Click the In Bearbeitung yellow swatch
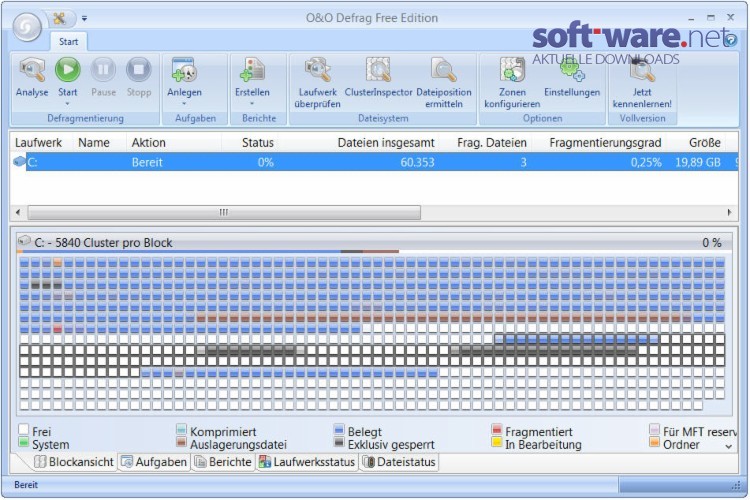This screenshot has width=750, height=500. pos(497,442)
